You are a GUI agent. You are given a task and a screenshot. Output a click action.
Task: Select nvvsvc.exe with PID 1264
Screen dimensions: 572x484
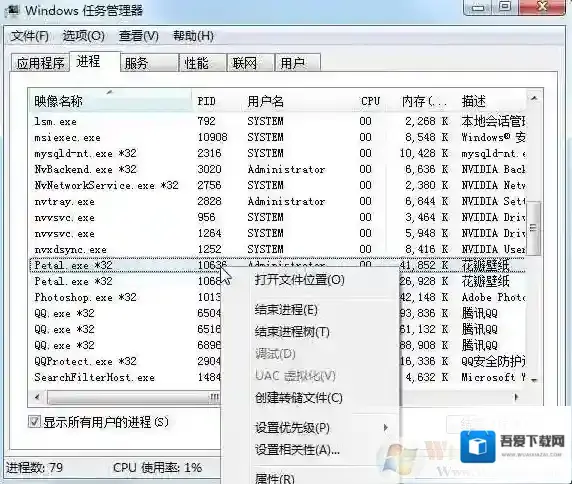277,233
